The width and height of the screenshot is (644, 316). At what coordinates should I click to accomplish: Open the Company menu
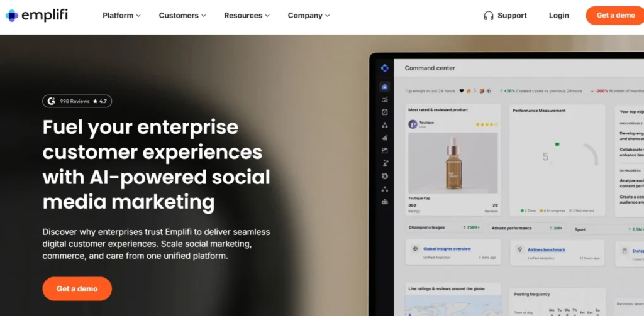(x=309, y=16)
